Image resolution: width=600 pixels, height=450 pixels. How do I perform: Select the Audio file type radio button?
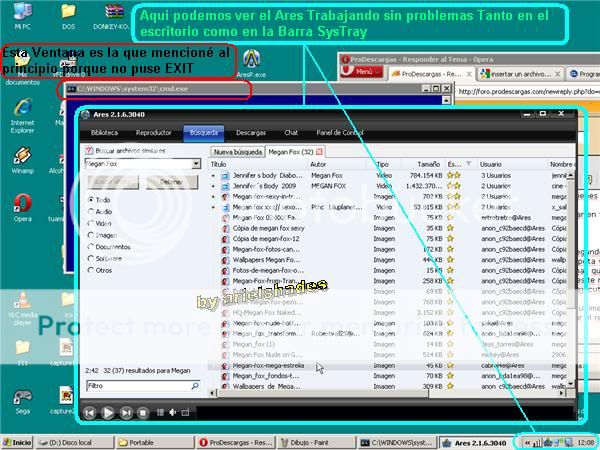(x=91, y=211)
